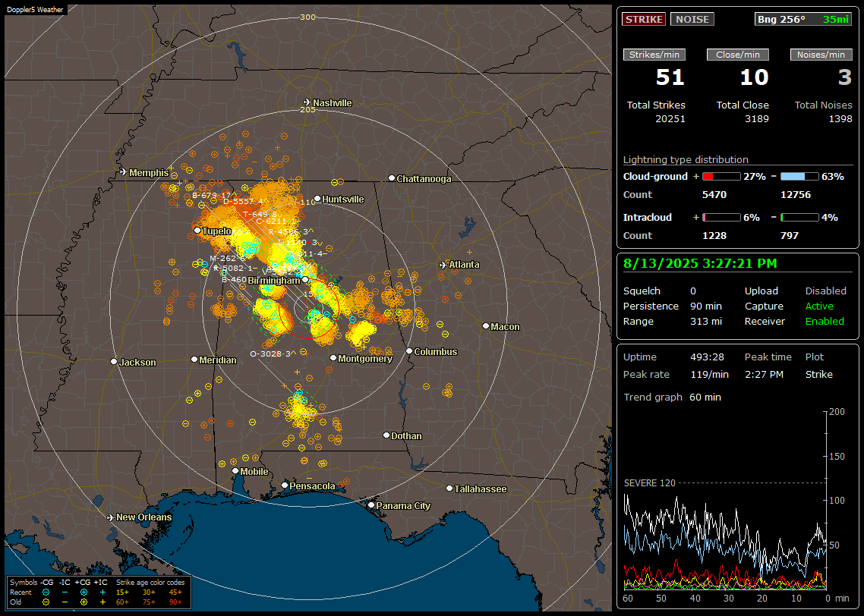Select the Pensacola city marker dot
The width and height of the screenshot is (864, 616).
[x=285, y=486]
